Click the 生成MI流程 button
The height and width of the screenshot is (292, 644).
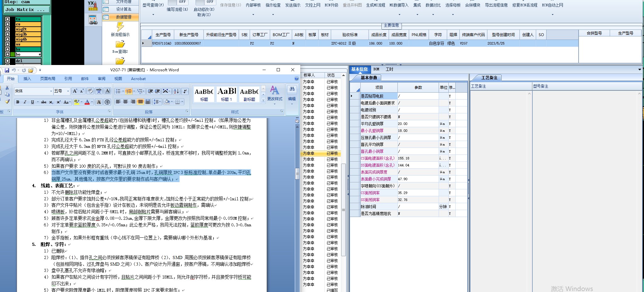376,5
